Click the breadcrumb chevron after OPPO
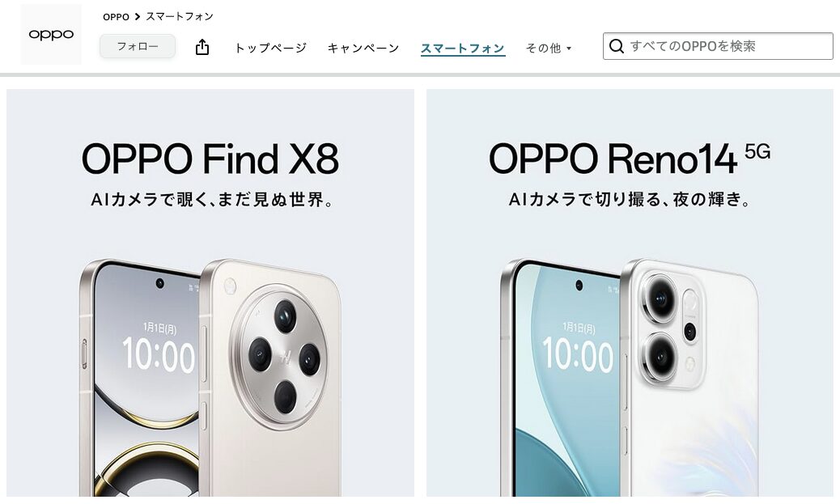Image resolution: width=840 pixels, height=504 pixels. (137, 17)
